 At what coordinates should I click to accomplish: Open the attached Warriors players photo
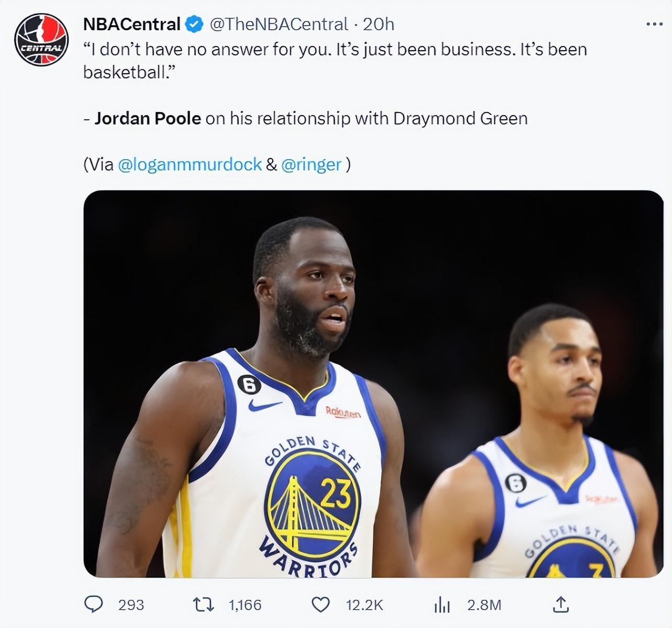373,384
